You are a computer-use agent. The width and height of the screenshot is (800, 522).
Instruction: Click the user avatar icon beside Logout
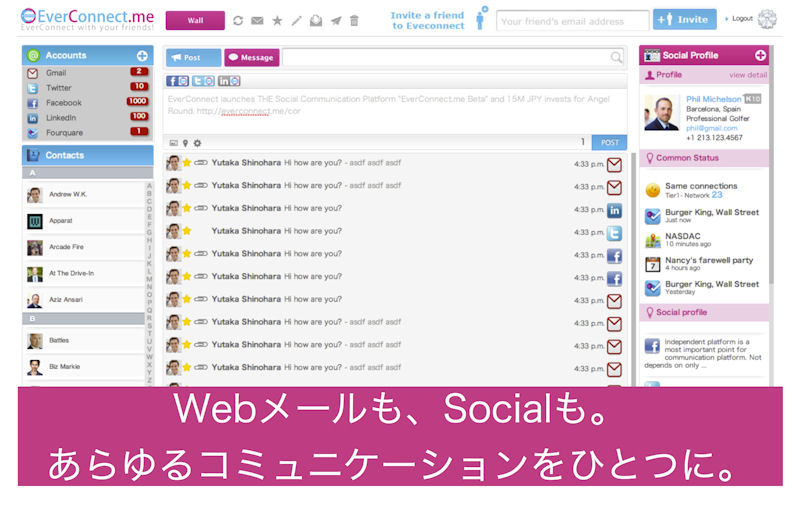click(767, 19)
